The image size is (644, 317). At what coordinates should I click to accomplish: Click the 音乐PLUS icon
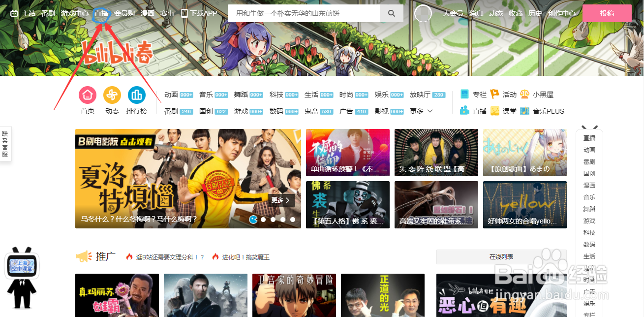(x=524, y=111)
